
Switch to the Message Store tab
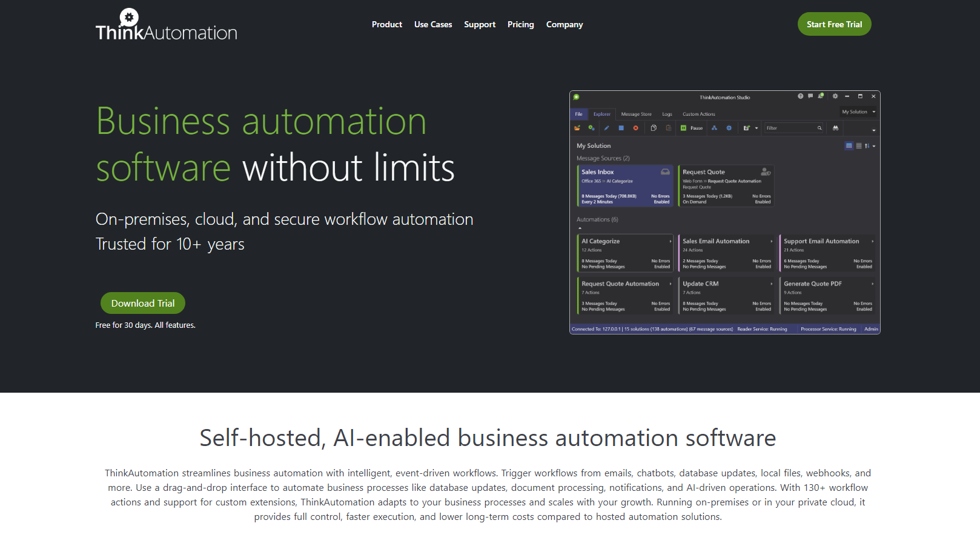pyautogui.click(x=636, y=114)
